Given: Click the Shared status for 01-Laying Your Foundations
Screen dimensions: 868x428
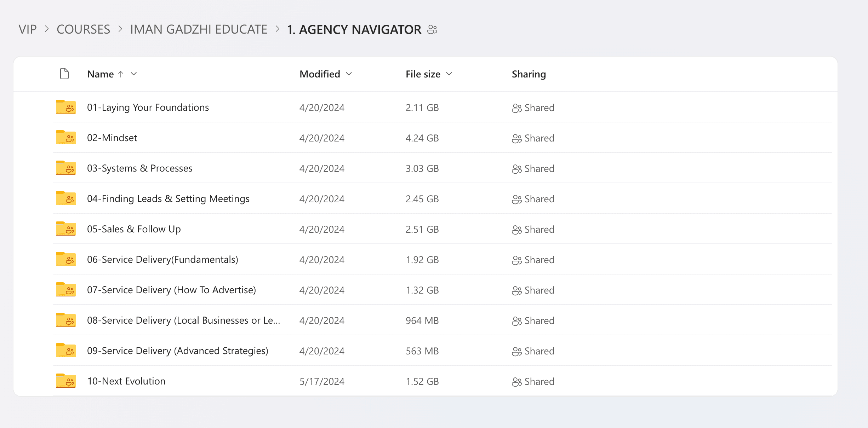Looking at the screenshot, I should (533, 108).
